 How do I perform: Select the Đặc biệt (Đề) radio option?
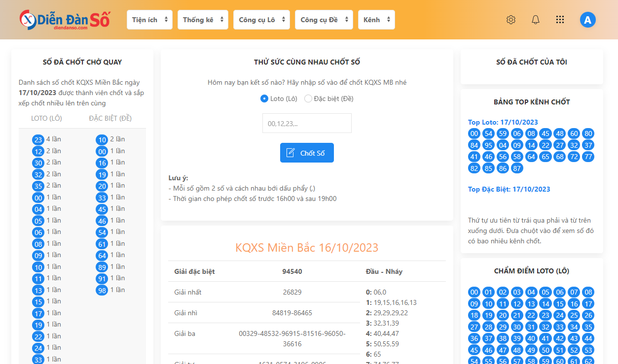point(308,99)
